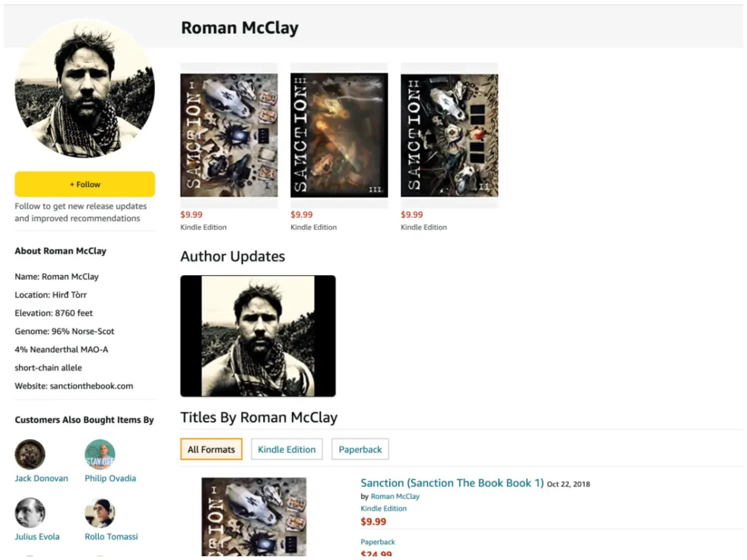747x560 pixels.
Task: Click the Jack Donovan author name link
Action: [x=41, y=478]
